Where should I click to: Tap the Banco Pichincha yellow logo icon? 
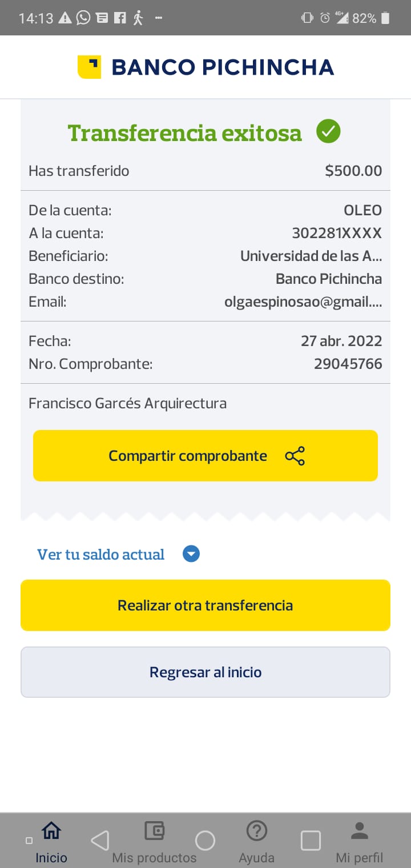[89, 67]
